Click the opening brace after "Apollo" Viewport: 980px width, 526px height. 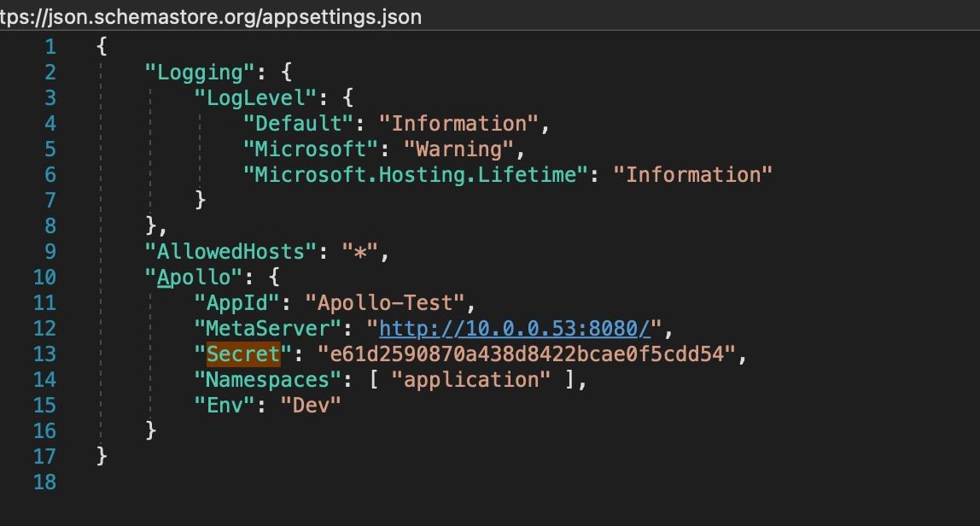273,278
